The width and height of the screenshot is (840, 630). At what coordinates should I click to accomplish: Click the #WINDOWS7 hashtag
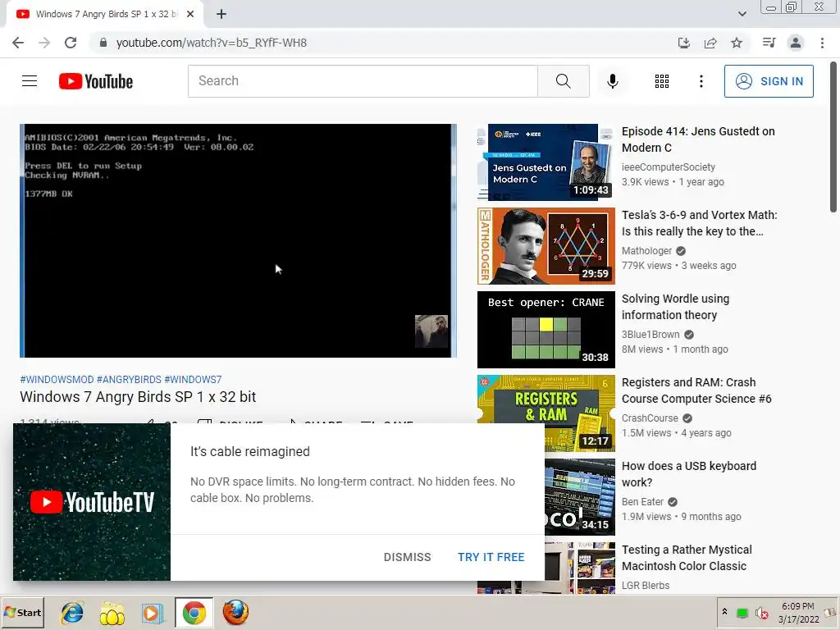point(193,379)
